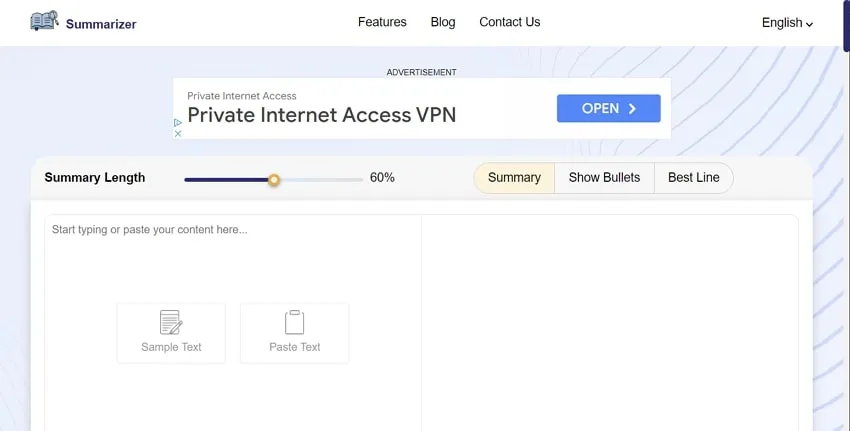850x431 pixels.
Task: Close the ad with the X icon
Action: pos(178,133)
